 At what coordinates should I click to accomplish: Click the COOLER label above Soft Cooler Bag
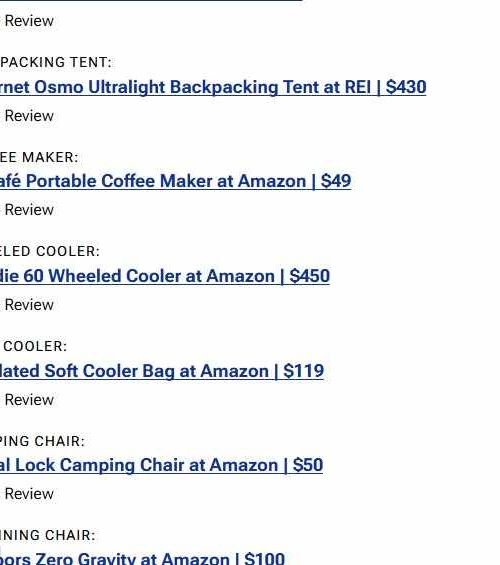tap(35, 347)
